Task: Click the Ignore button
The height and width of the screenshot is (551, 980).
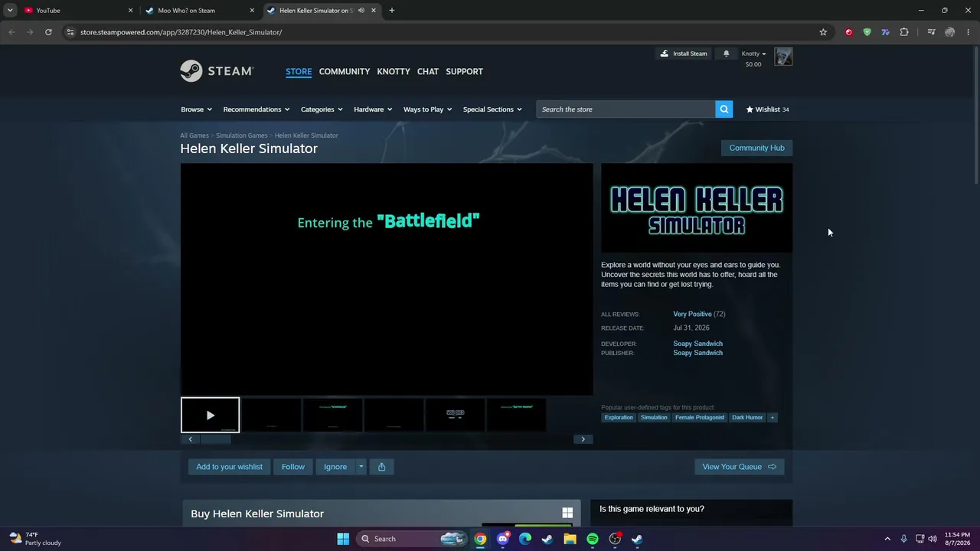Action: click(x=335, y=467)
